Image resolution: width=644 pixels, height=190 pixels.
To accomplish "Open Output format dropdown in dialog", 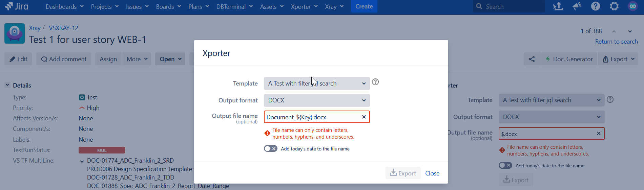I will pos(317,100).
